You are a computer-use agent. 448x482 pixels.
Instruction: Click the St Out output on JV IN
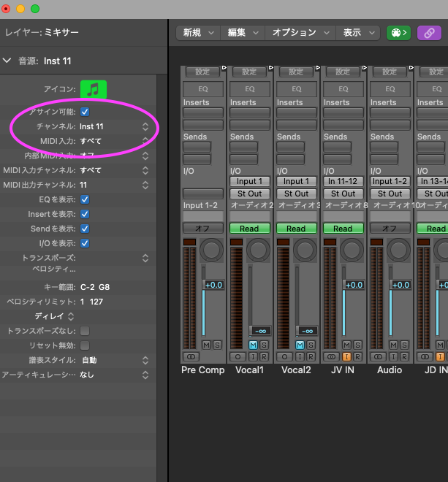click(343, 194)
